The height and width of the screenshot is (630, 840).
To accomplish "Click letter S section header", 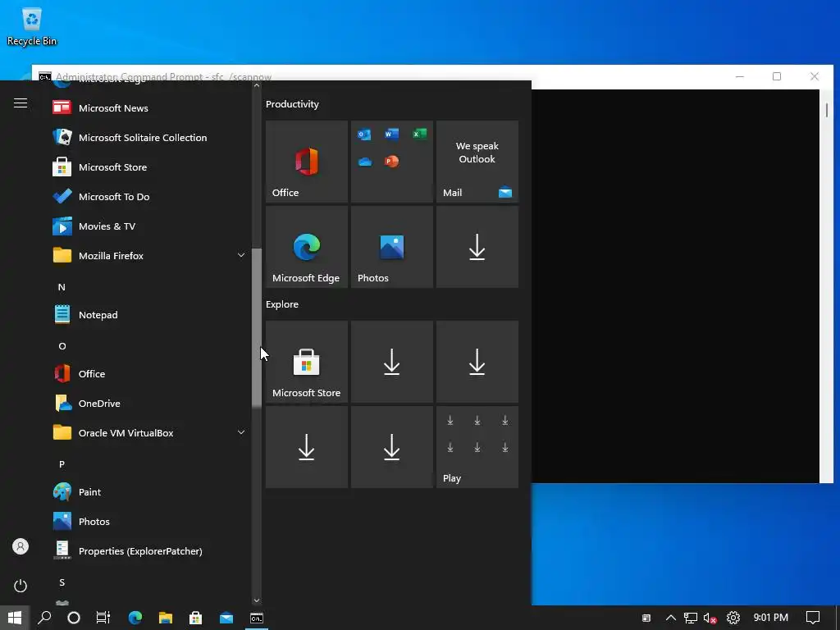I will click(x=62, y=582).
